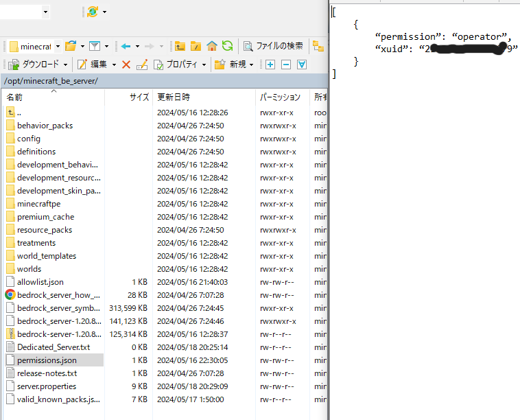Refresh the remote directory listing
This screenshot has height=420, width=520.
tap(227, 46)
